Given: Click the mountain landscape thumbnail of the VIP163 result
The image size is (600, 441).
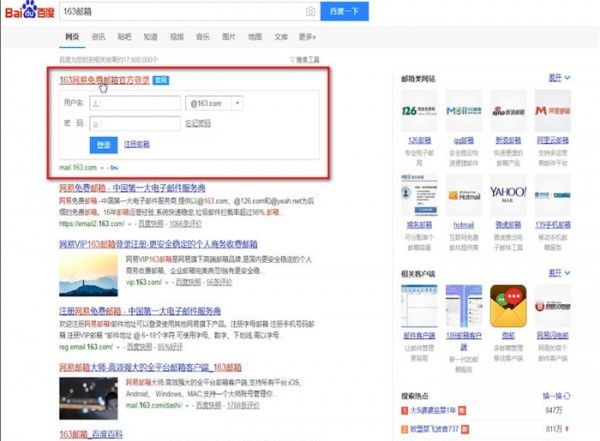Looking at the screenshot, I should point(88,276).
